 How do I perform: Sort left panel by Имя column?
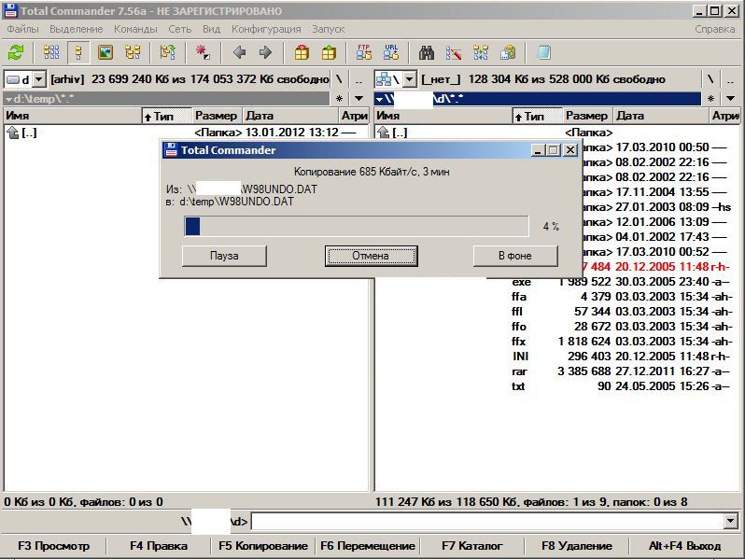[73, 116]
